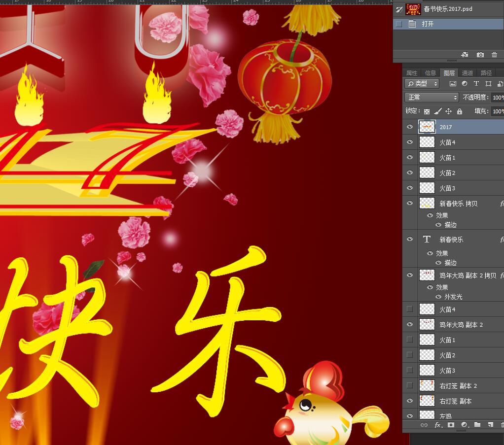Hide the 新春快乐 text layer
The image size is (504, 445).
(x=410, y=239)
